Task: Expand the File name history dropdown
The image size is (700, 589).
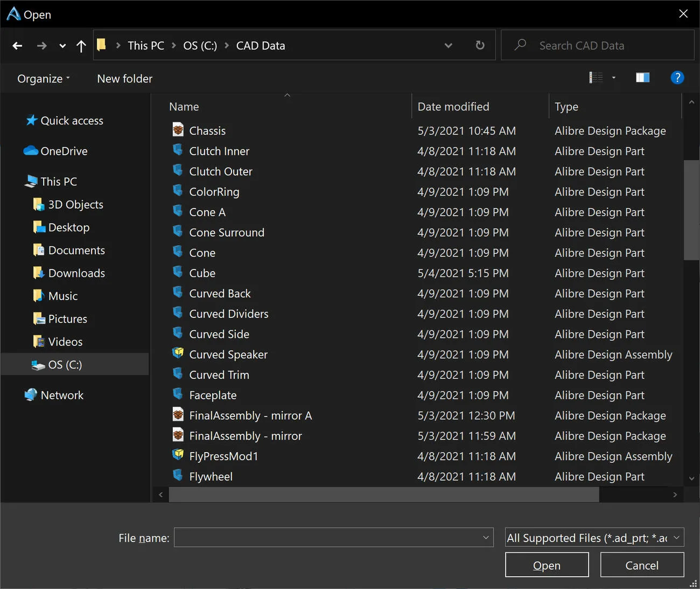Action: coord(486,537)
